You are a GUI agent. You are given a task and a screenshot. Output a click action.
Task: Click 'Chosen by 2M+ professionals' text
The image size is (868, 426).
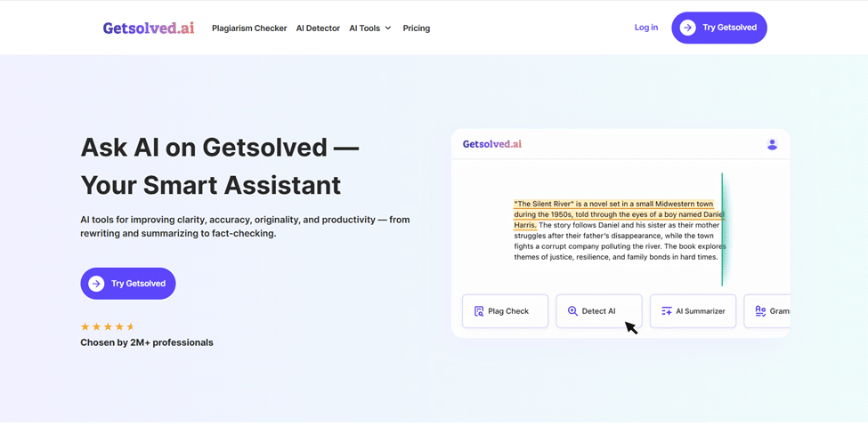click(147, 342)
